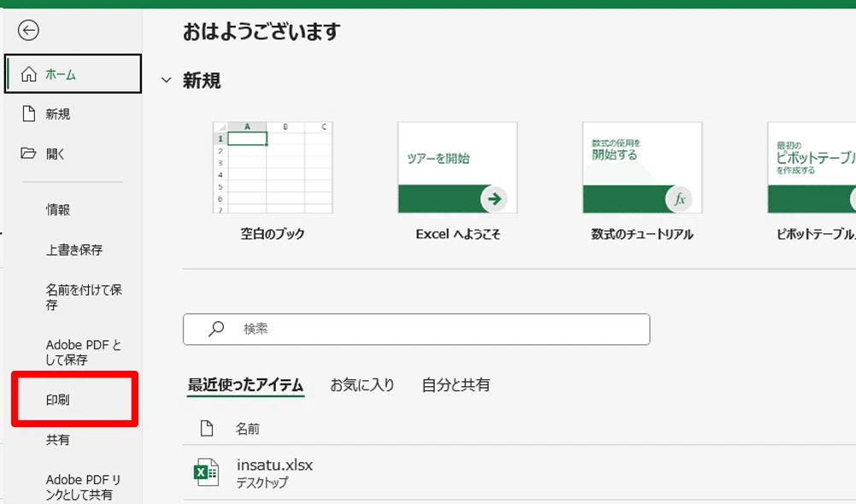Choose 上書き保存 in the sidebar

coord(73,249)
